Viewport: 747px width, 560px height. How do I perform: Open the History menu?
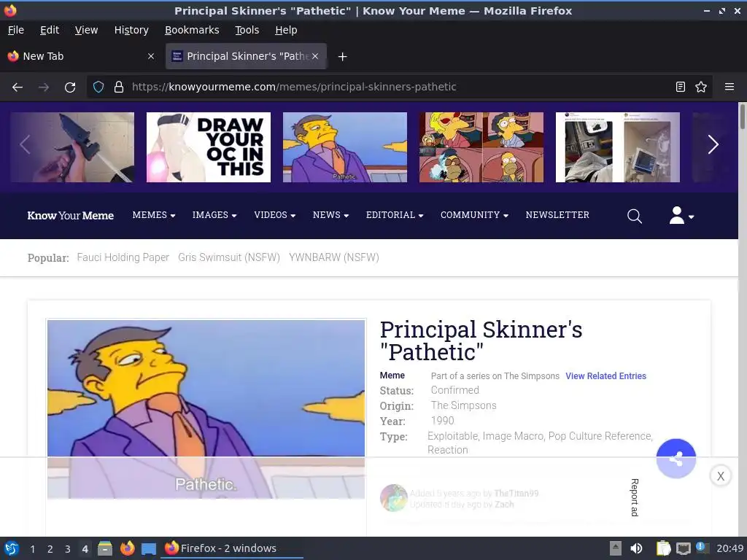pos(131,30)
